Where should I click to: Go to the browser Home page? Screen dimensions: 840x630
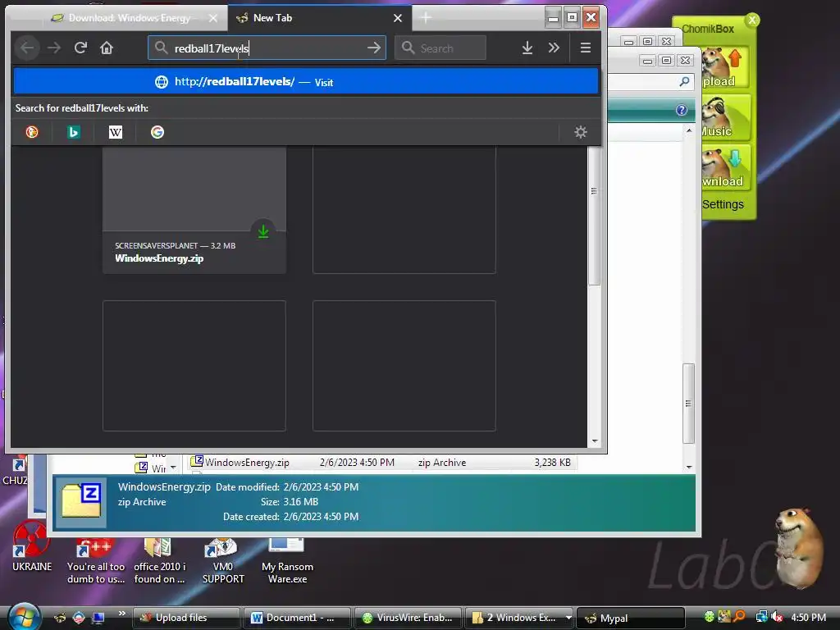point(107,48)
